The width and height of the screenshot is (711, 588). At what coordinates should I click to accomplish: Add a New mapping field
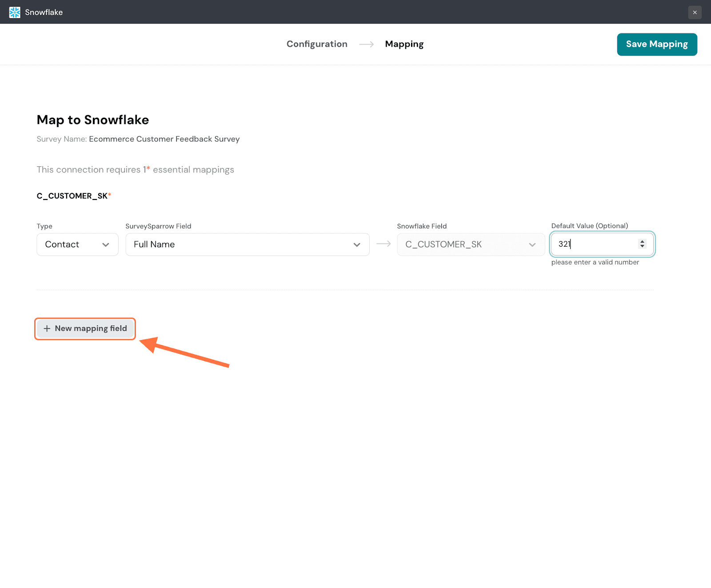pos(85,328)
